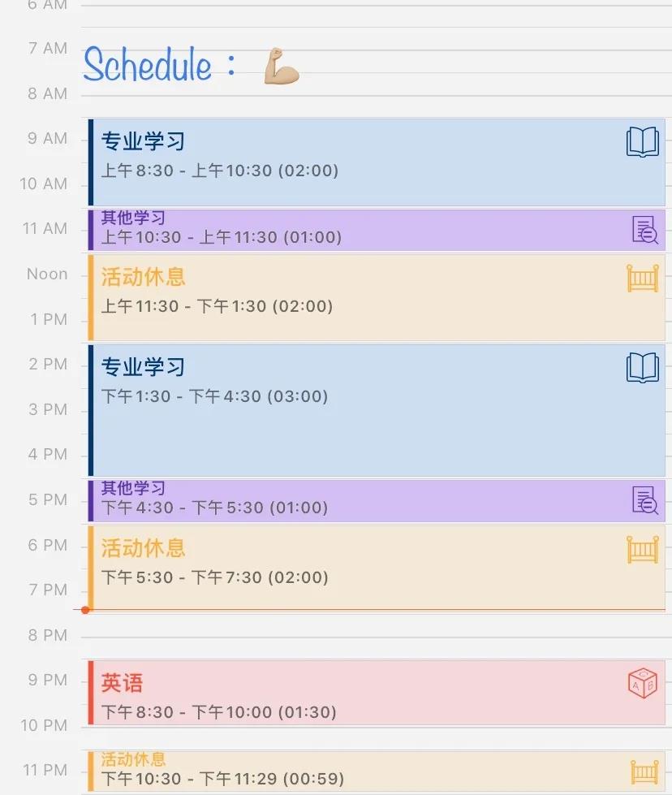Select the 上午11:30 - 下午1:30 活动休息 event

coord(377,298)
